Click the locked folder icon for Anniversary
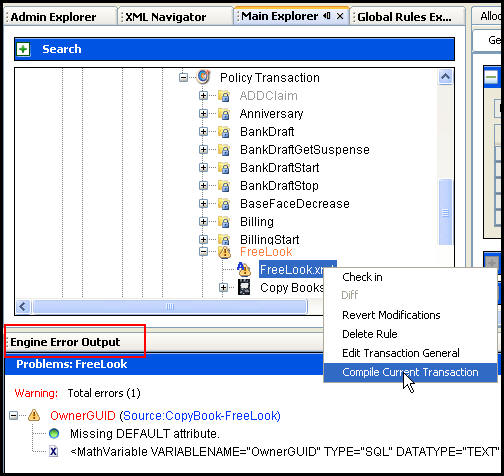 click(224, 114)
